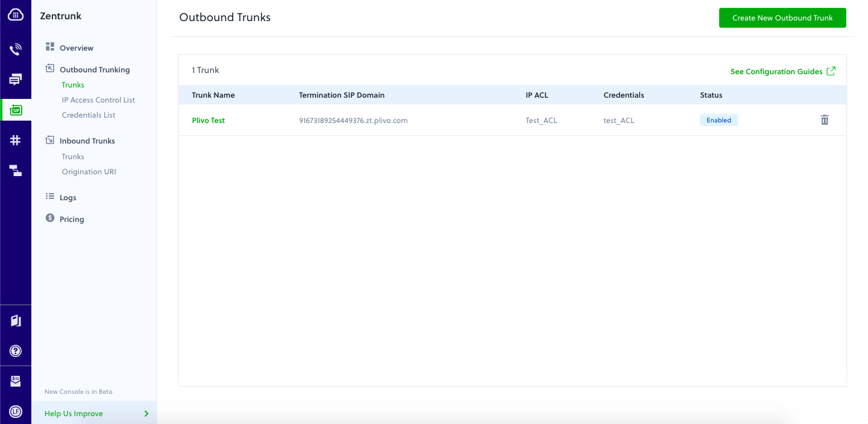868x424 pixels.
Task: Open the Pricing page
Action: click(71, 220)
